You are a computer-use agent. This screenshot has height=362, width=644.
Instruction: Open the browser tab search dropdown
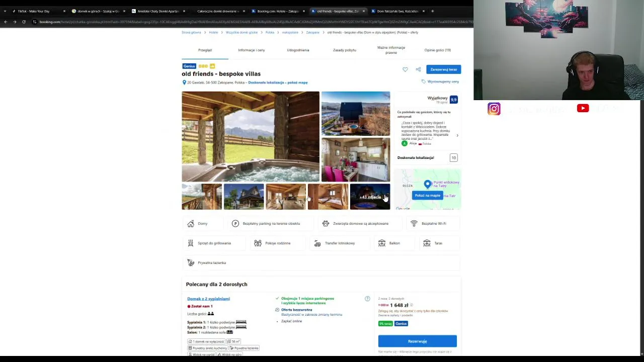(x=5, y=11)
